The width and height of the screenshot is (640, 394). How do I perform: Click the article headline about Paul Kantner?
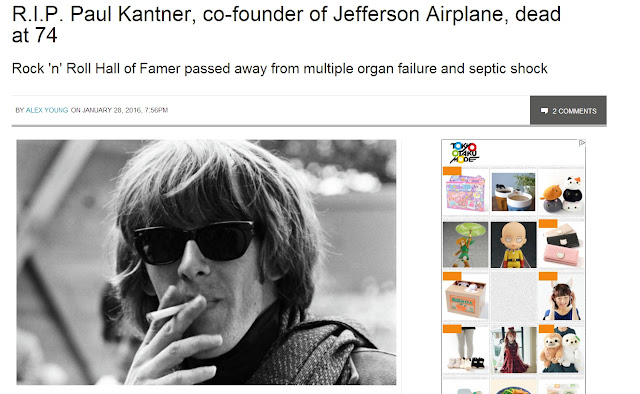[286, 24]
